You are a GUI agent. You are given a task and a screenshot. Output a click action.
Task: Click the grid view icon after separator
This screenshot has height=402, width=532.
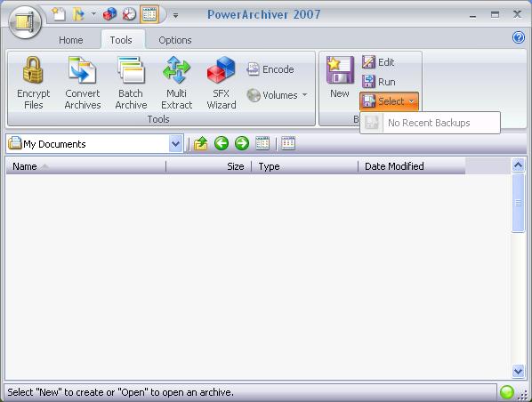[x=288, y=143]
